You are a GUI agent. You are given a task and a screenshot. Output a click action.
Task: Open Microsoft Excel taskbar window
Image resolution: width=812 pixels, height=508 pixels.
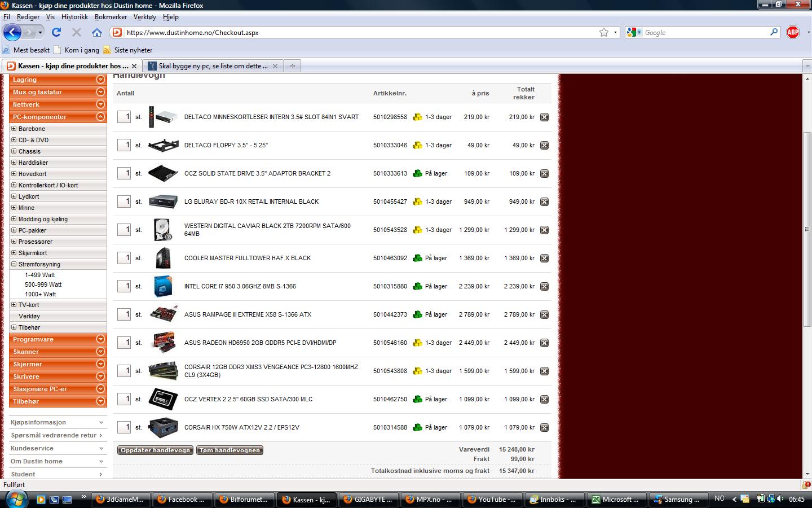click(616, 499)
